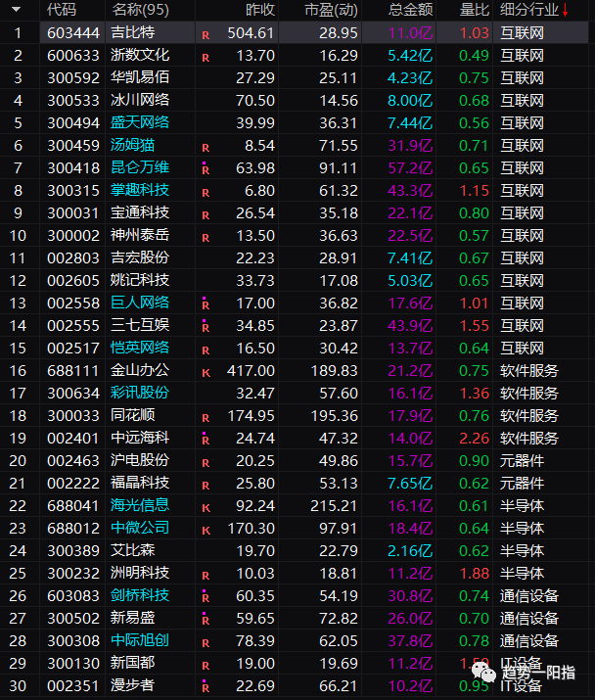Select stock name 华凯易佰
The image size is (595, 700).
[x=140, y=77]
